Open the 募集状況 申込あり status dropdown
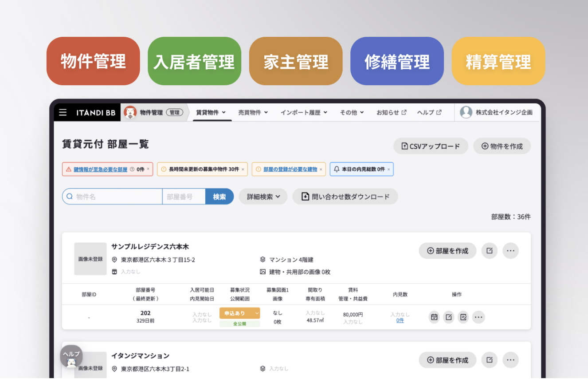This screenshot has width=588, height=379. point(239,313)
